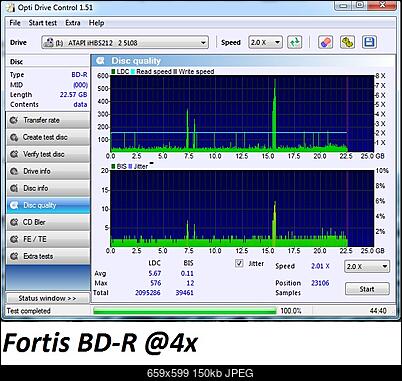
Task: Click the BIS max value 12
Action: [190, 283]
